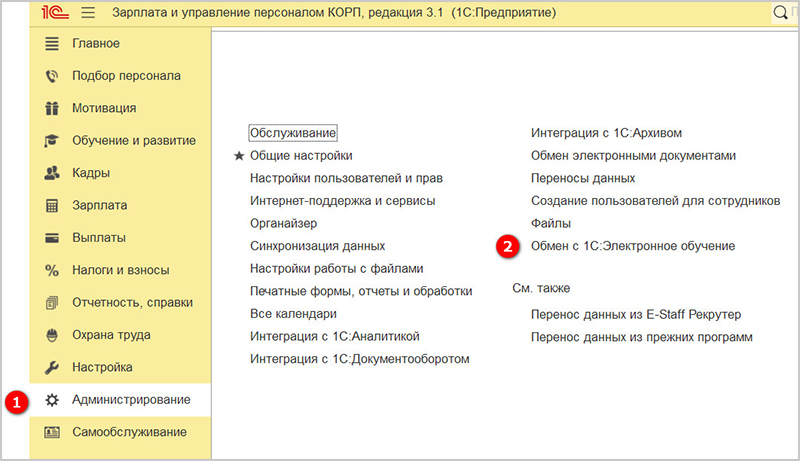Open Перенос данных из E-Staff Рекрутер

coord(636,315)
